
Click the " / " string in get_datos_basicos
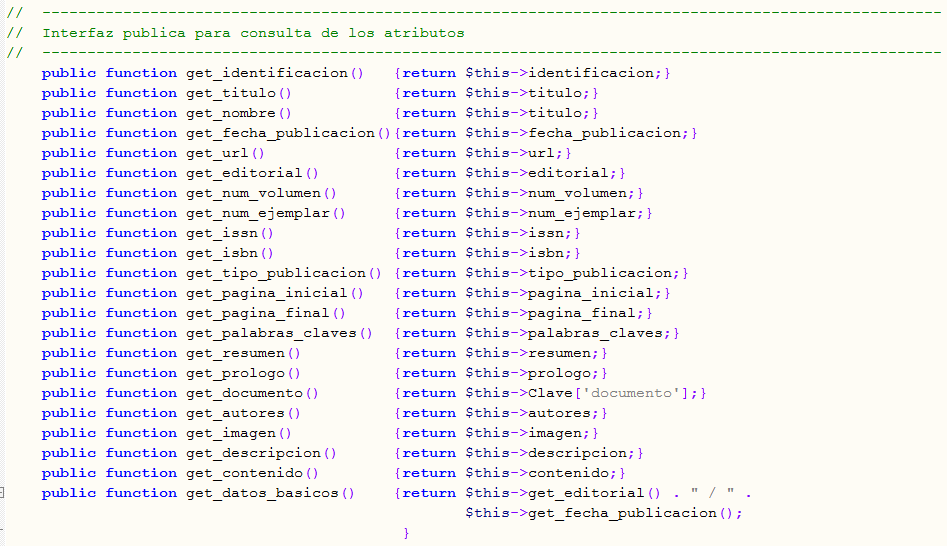click(710, 493)
